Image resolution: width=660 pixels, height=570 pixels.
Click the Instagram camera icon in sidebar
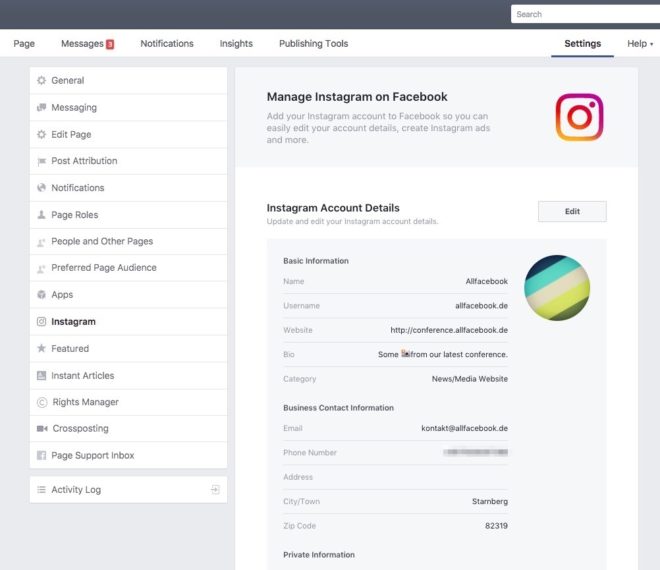point(41,322)
